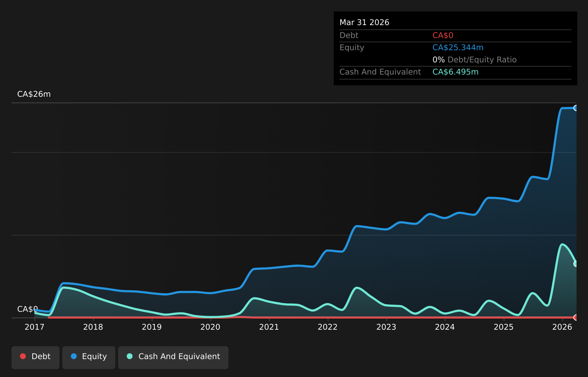The image size is (588, 377).
Task: Click the 2026 x-axis label
Action: (562, 327)
